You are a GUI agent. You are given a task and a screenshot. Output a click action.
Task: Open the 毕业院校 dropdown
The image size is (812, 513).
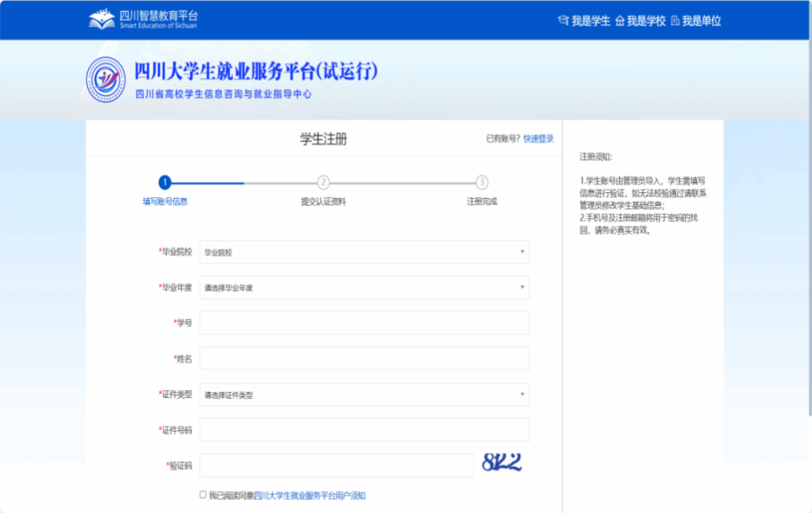click(365, 251)
